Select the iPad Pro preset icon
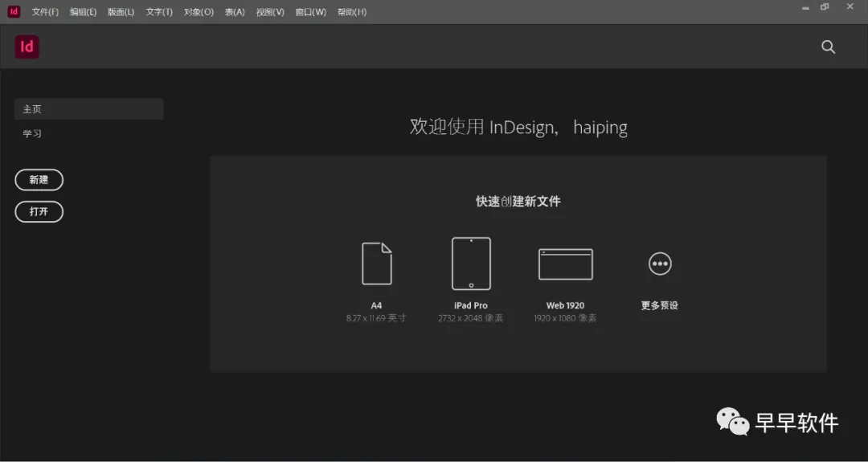 pos(471,264)
